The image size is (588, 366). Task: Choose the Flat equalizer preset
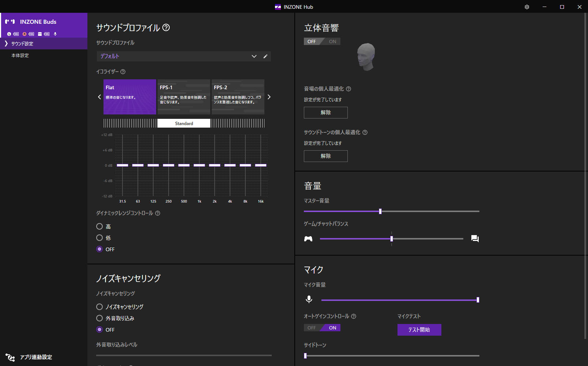pos(130,97)
